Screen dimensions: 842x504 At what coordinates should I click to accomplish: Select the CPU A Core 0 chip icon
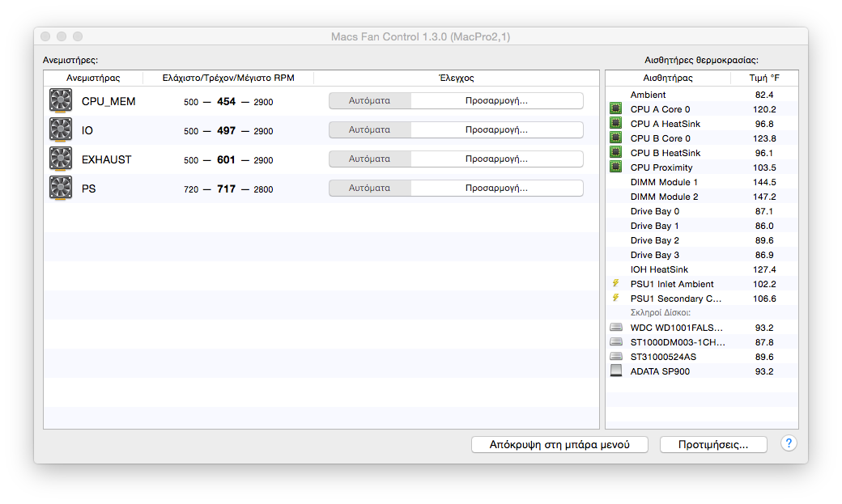tap(616, 109)
